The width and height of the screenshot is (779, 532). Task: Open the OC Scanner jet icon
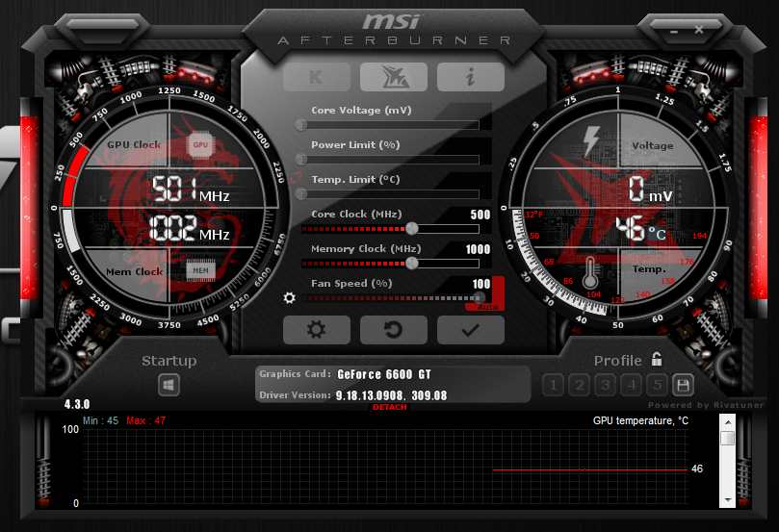point(393,77)
